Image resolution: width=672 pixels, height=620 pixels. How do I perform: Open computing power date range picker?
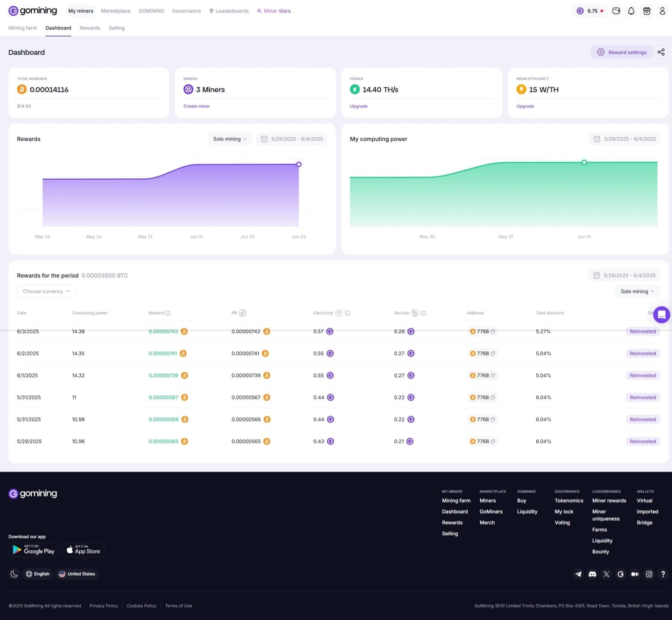point(625,139)
